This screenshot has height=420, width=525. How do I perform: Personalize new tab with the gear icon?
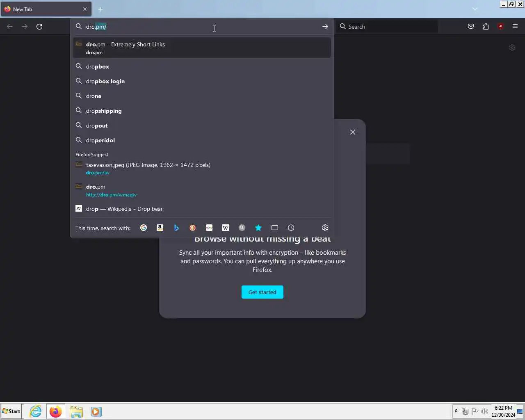click(512, 48)
